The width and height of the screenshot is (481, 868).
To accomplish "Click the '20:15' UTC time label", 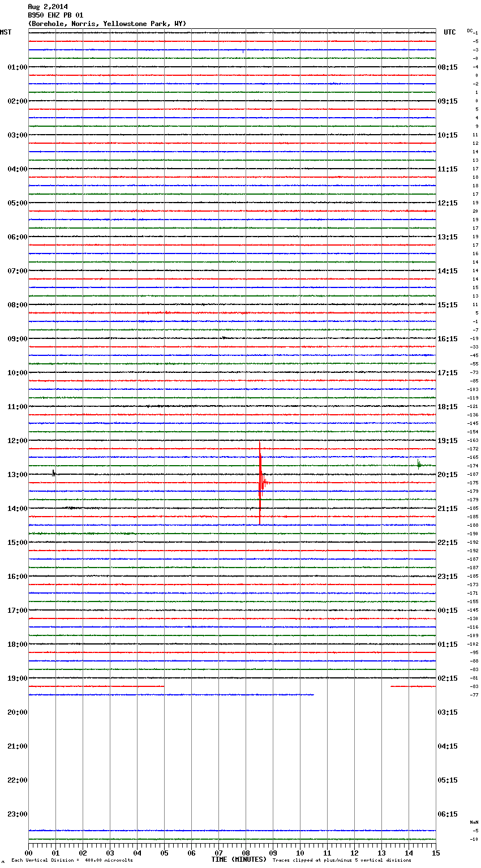I will pyautogui.click(x=448, y=475).
